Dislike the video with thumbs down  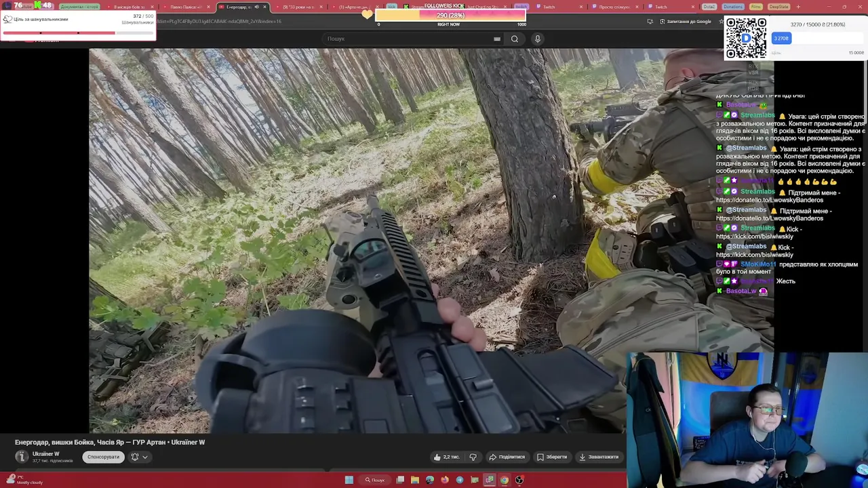[473, 457]
